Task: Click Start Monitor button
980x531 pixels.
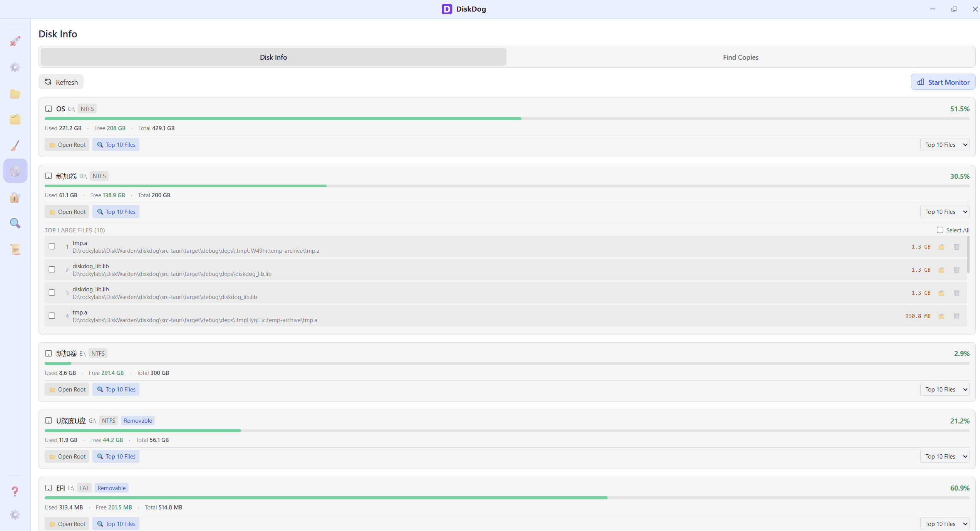Action: click(943, 82)
